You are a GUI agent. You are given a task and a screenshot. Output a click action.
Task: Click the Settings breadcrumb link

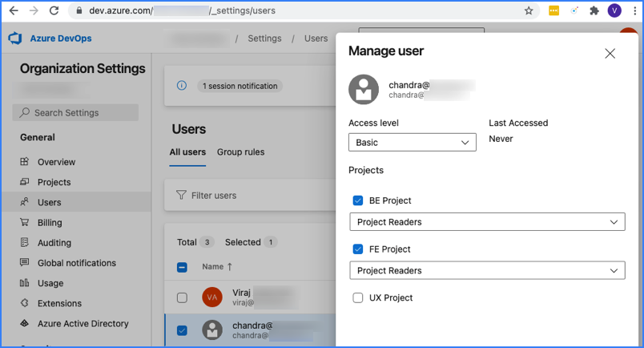pyautogui.click(x=264, y=38)
